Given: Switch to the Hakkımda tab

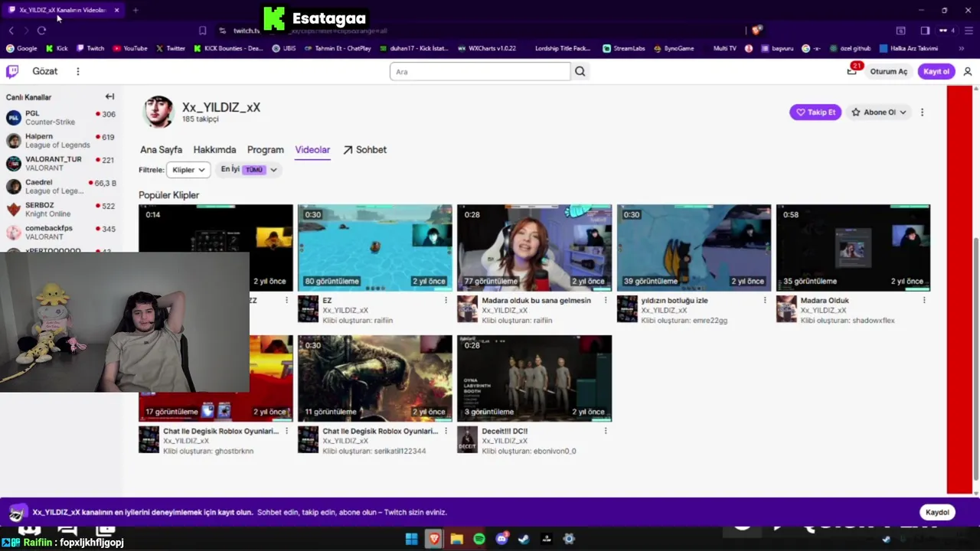Looking at the screenshot, I should point(214,150).
